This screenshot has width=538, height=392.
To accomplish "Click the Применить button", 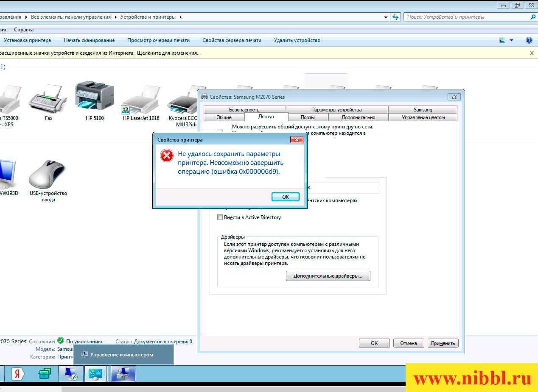I will 443,343.
